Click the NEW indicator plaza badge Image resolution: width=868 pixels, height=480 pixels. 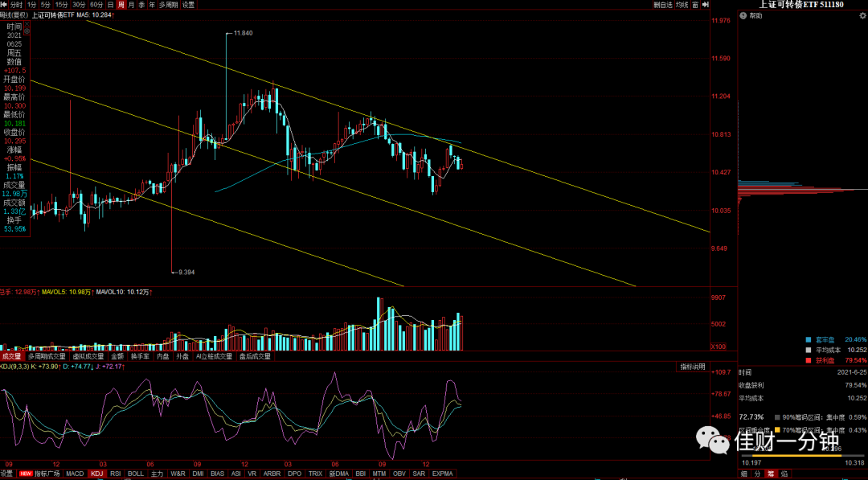click(x=26, y=474)
